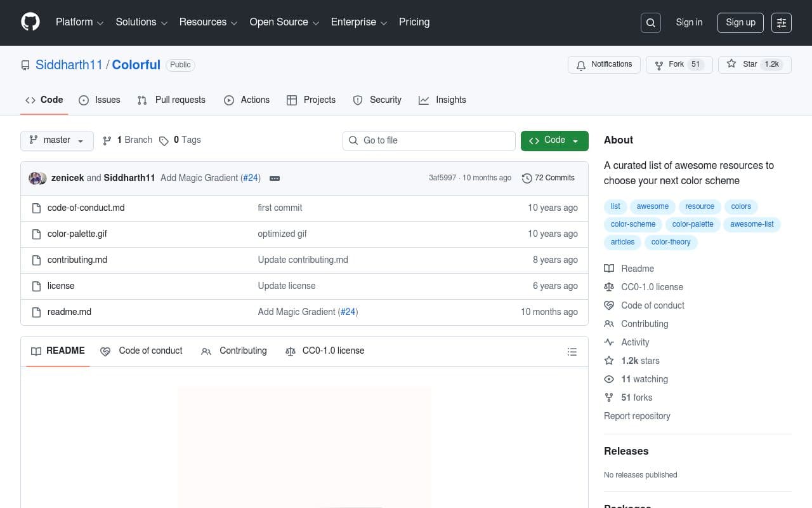Open the commit history via the clock icon
The image size is (812, 508).
[x=527, y=178]
